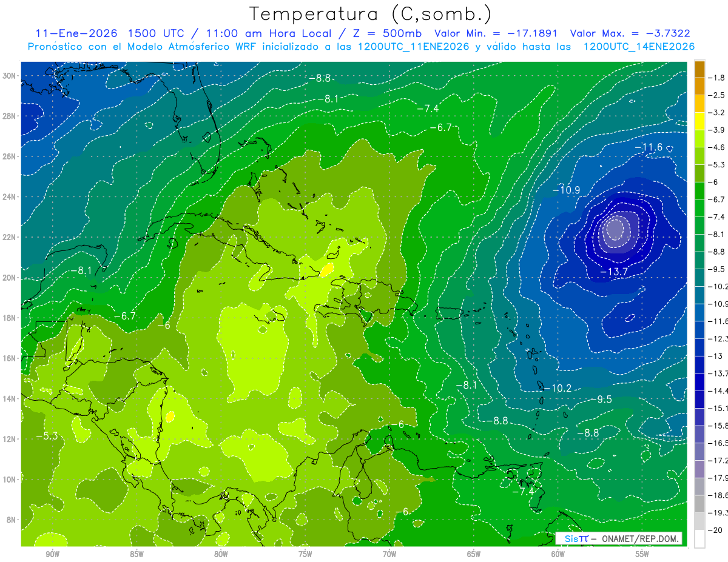
Task: Click the -10.9 contour label on the map
Action: point(567,190)
